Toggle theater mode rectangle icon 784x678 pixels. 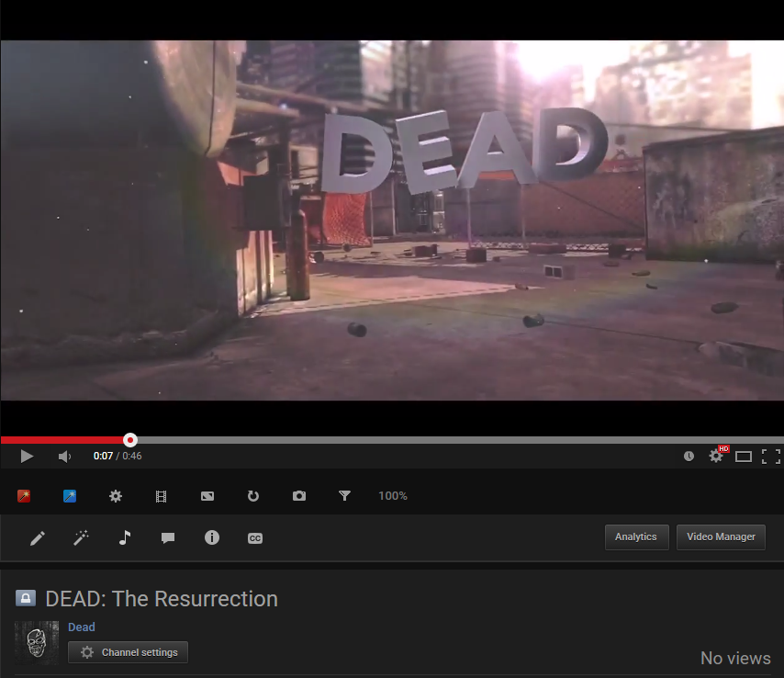coord(744,457)
